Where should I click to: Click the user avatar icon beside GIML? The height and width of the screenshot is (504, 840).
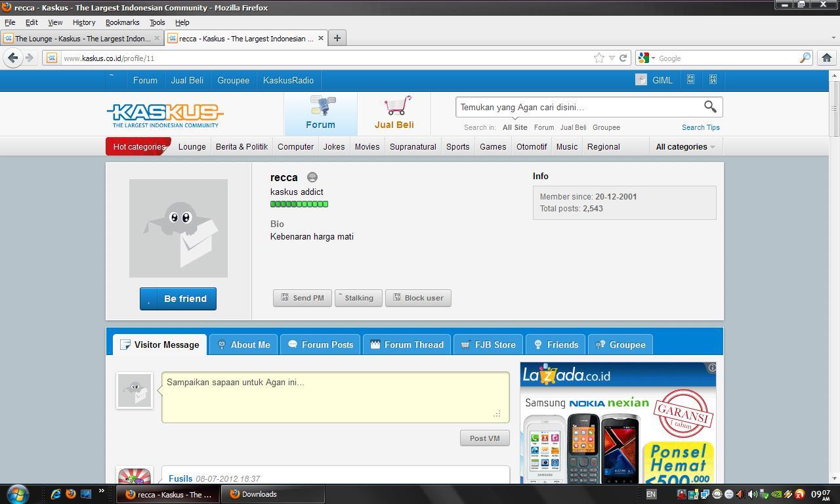(641, 80)
